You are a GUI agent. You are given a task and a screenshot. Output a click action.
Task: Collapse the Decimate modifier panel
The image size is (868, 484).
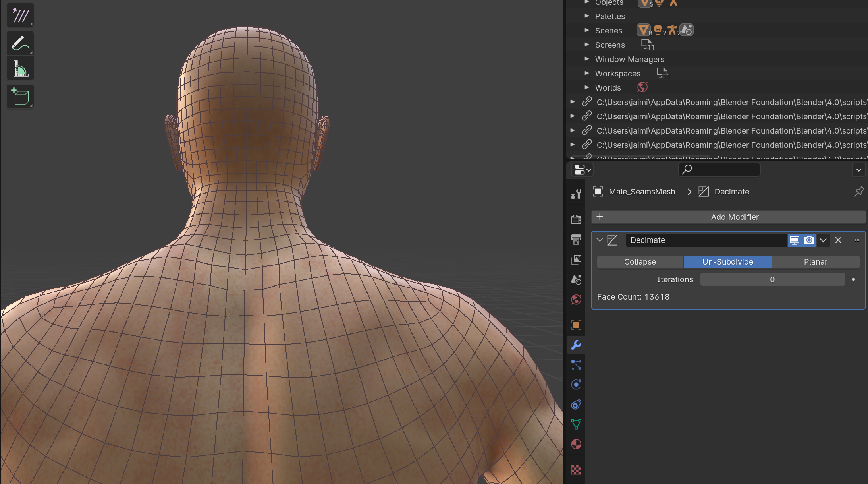(600, 240)
